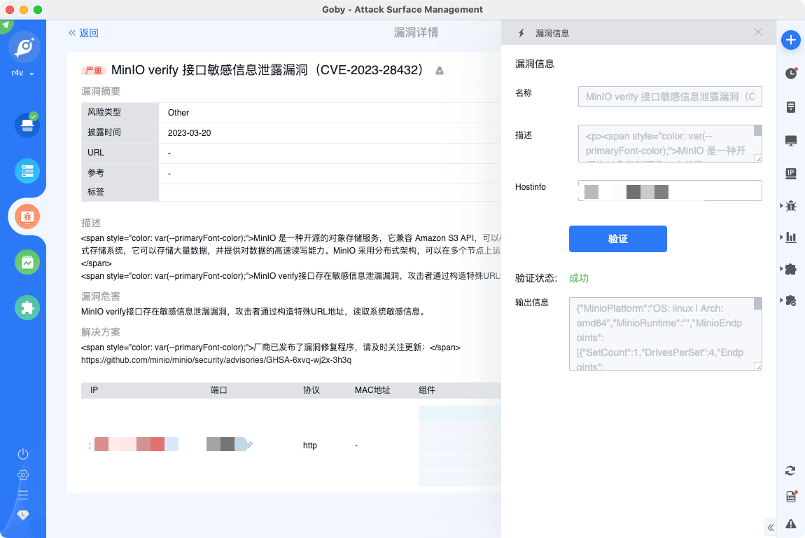Open the Reports chart section icon
Image resolution: width=805 pixels, height=538 pixels.
[27, 262]
